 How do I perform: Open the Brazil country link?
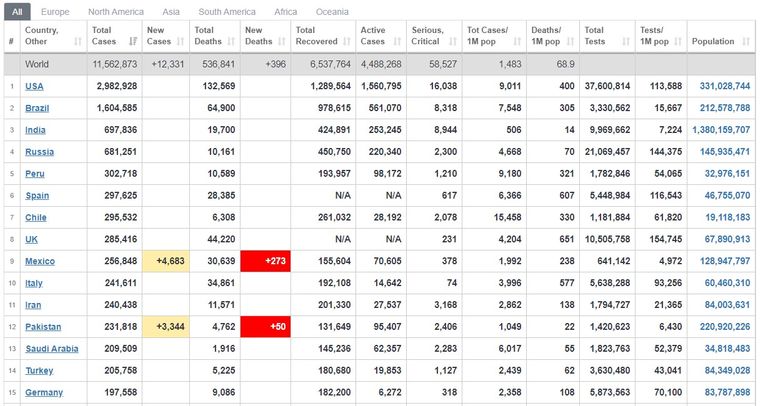pyautogui.click(x=36, y=108)
